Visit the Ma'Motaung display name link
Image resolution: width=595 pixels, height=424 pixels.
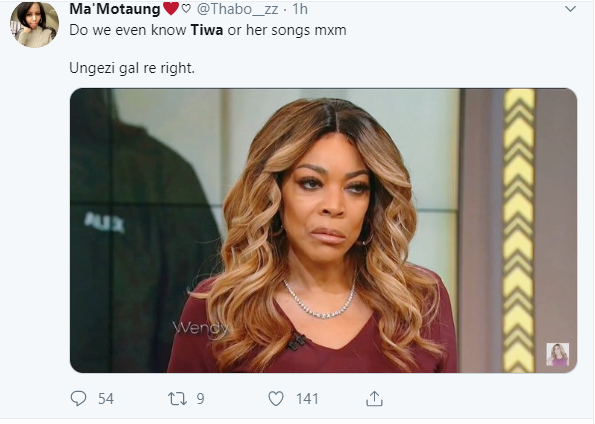click(x=115, y=9)
